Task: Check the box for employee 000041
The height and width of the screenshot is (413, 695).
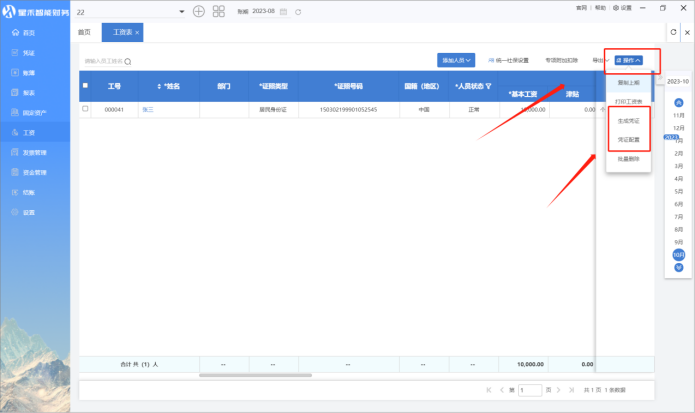Action: click(x=85, y=109)
